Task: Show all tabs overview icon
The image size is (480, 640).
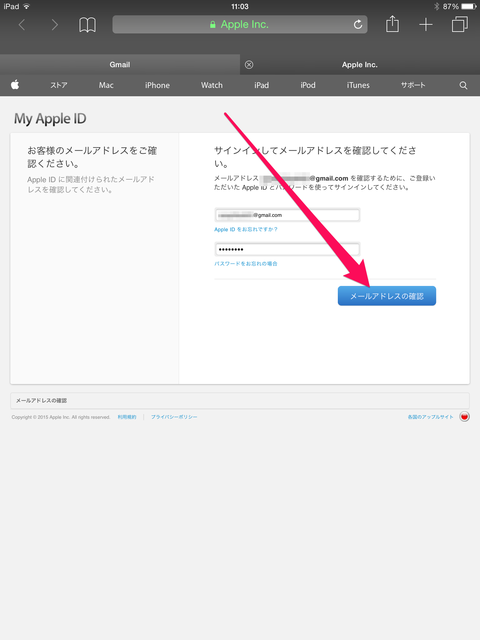Action: [460, 24]
